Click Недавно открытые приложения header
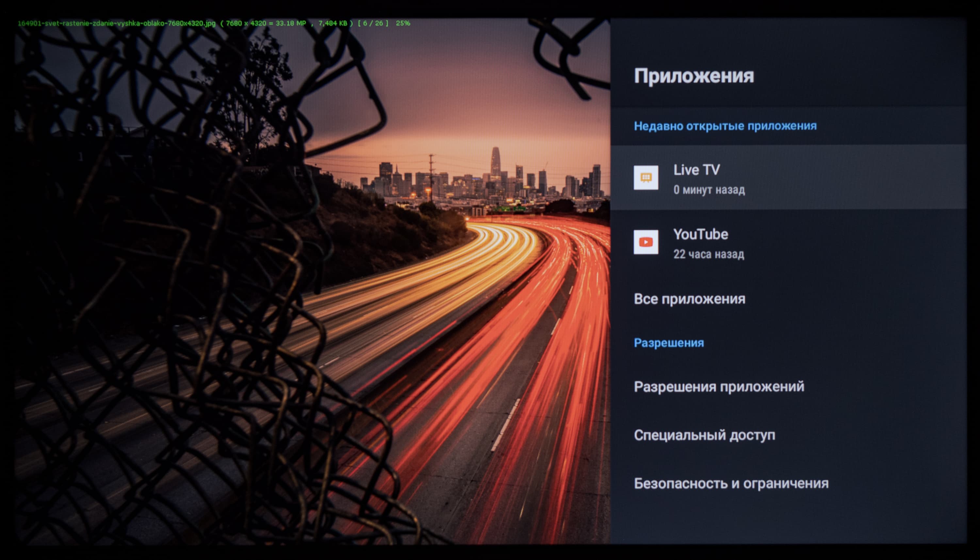The width and height of the screenshot is (980, 560). 725,126
